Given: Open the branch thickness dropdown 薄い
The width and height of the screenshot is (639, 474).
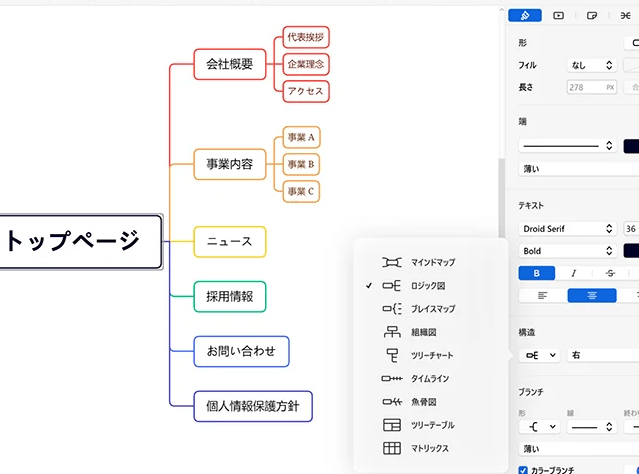Looking at the screenshot, I should click(x=579, y=449).
